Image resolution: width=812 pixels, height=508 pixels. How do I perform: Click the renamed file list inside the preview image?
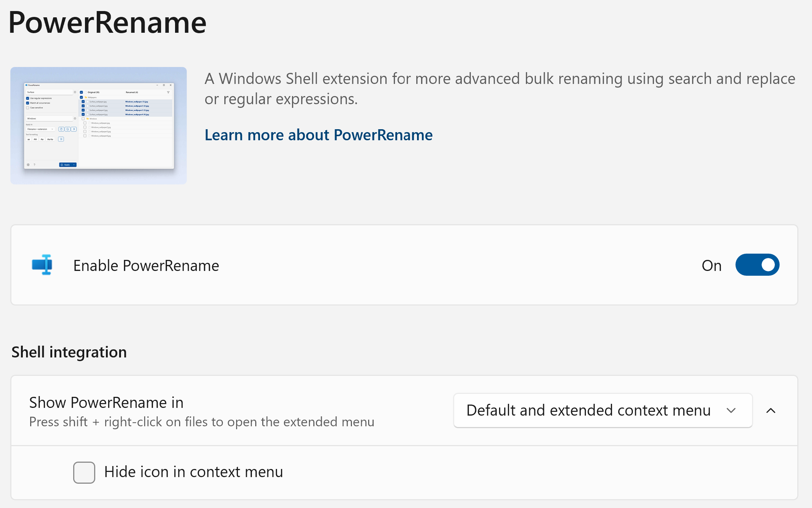[x=137, y=108]
